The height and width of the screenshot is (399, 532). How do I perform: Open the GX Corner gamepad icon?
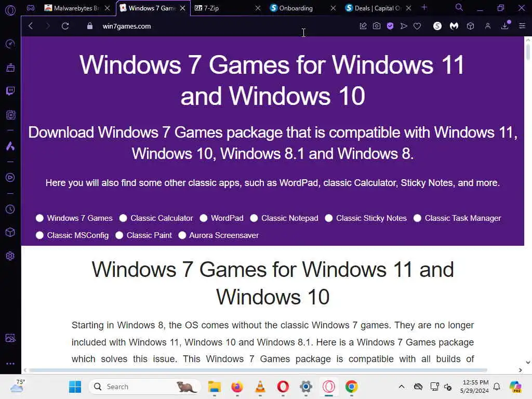click(x=31, y=8)
